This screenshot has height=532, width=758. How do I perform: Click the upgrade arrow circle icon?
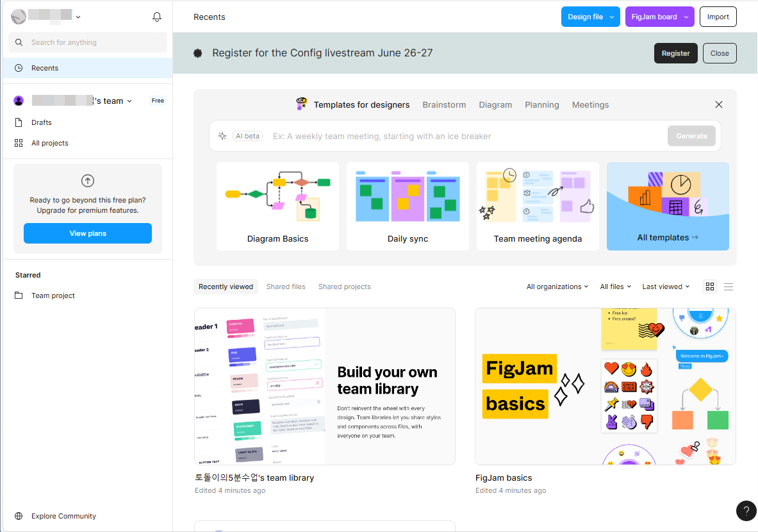[88, 181]
